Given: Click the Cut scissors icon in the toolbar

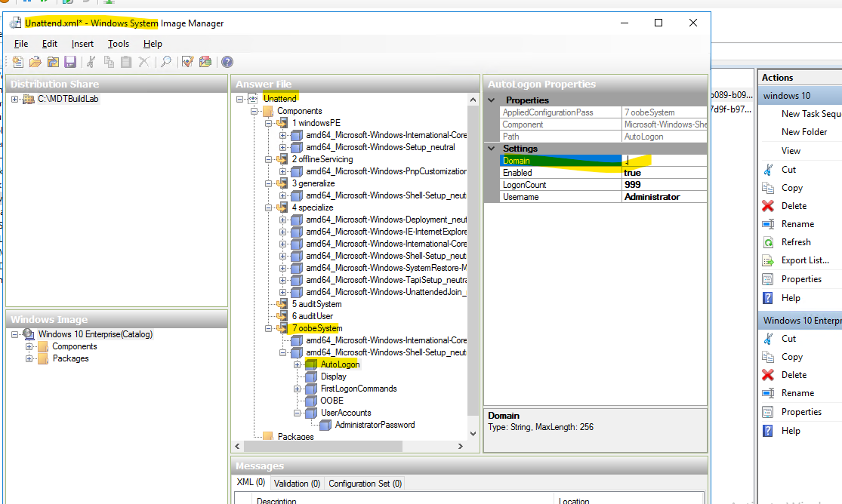Looking at the screenshot, I should click(x=91, y=62).
